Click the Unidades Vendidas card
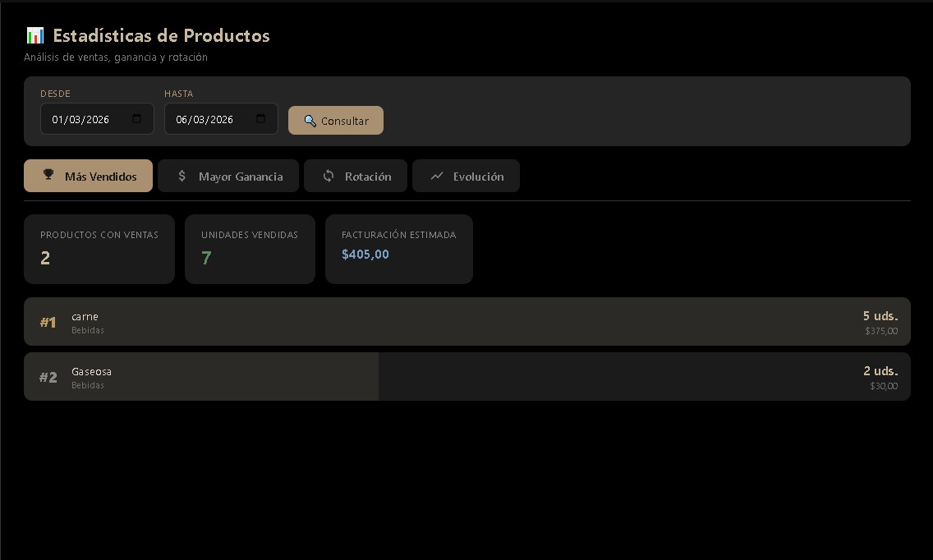The height and width of the screenshot is (560, 933). pos(250,249)
